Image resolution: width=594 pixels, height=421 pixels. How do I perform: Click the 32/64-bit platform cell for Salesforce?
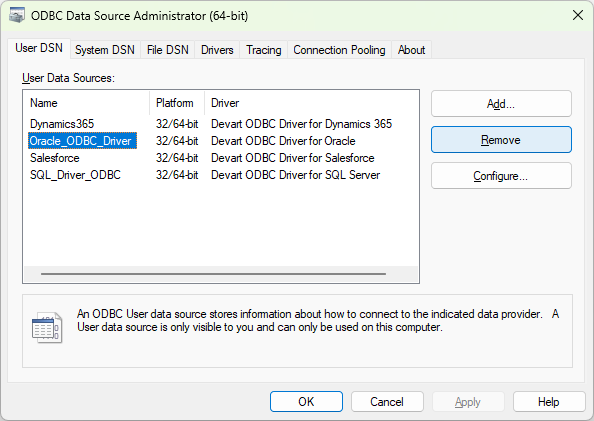click(x=177, y=158)
